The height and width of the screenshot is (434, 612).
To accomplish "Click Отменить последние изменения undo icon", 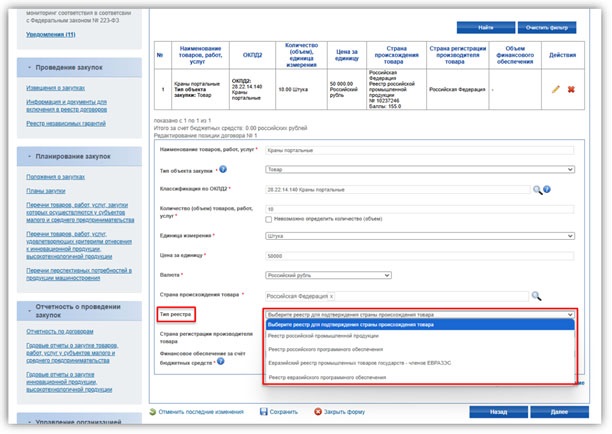I will click(x=153, y=411).
